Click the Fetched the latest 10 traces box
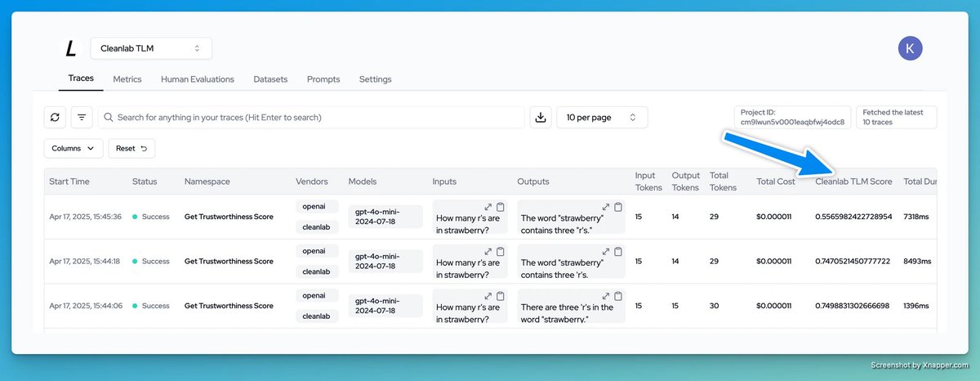This screenshot has height=381, width=980. click(897, 117)
